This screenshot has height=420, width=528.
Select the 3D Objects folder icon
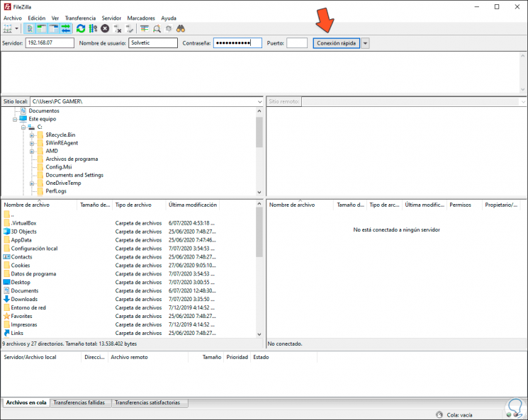[7, 231]
